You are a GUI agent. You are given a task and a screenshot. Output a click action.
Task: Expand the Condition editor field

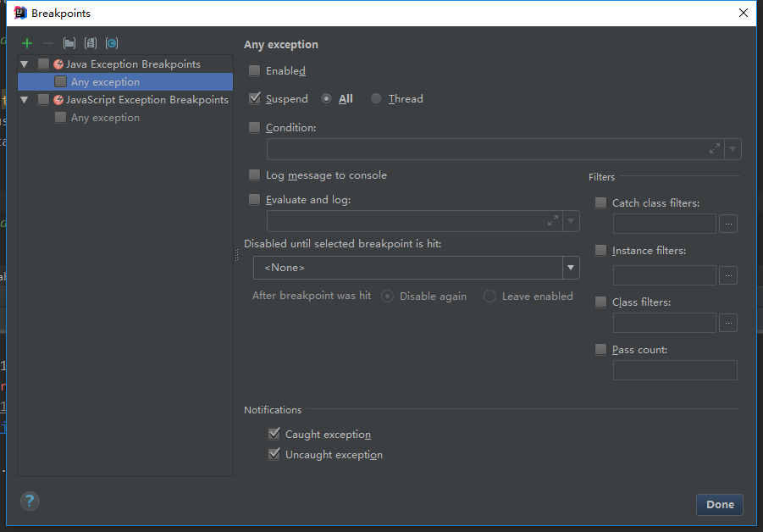point(715,149)
